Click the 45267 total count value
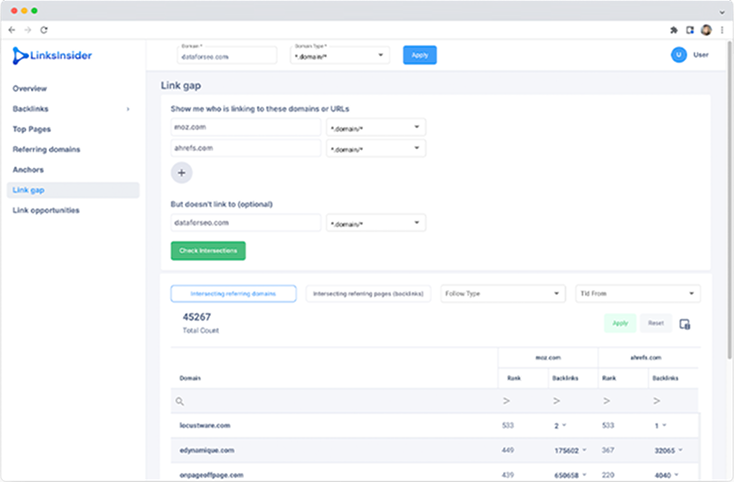Image resolution: width=734 pixels, height=482 pixels. point(197,317)
